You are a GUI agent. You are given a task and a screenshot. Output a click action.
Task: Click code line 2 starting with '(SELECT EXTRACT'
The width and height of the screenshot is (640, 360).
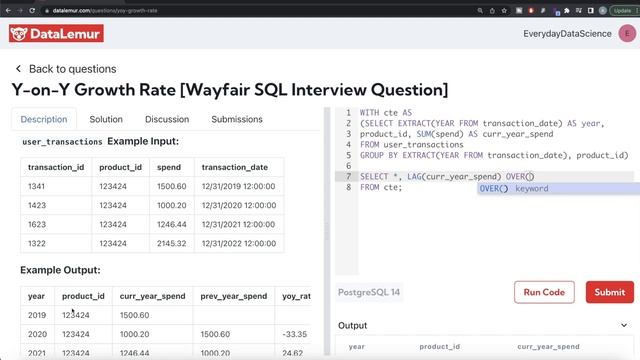(x=482, y=123)
